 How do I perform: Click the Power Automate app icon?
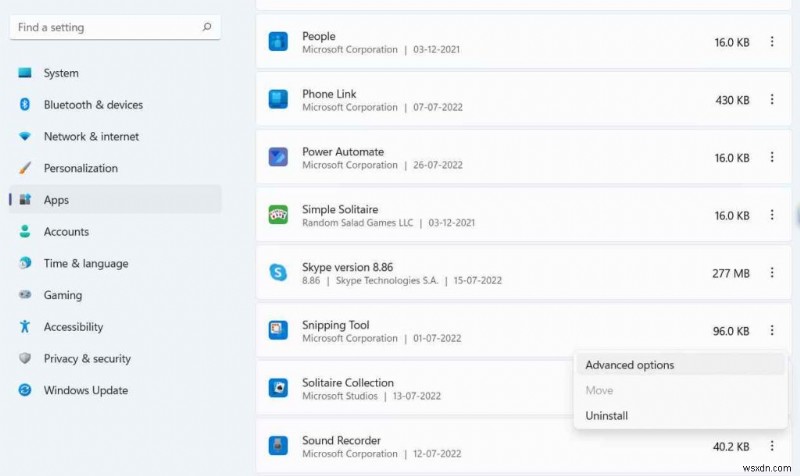278,157
